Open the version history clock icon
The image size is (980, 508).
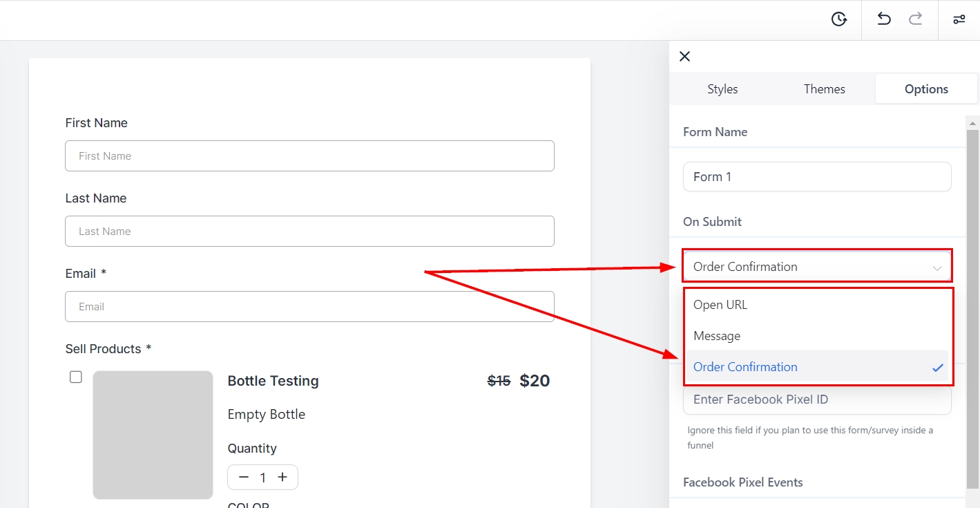(x=839, y=19)
